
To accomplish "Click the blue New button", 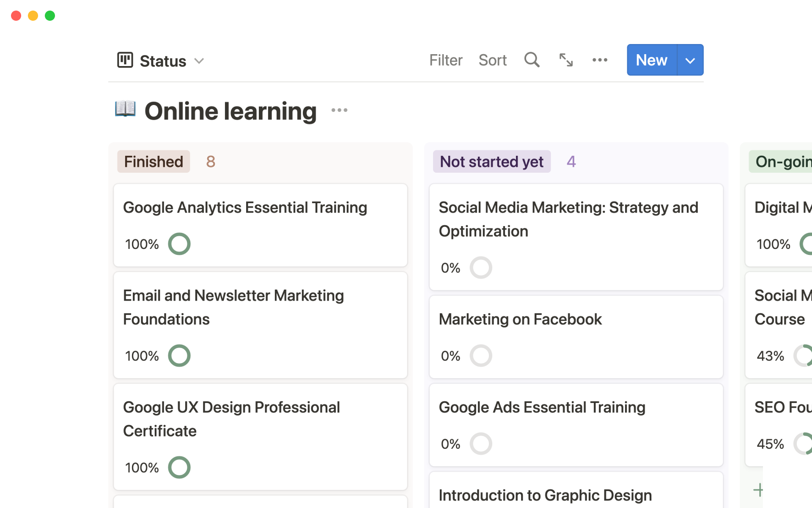I will [652, 60].
